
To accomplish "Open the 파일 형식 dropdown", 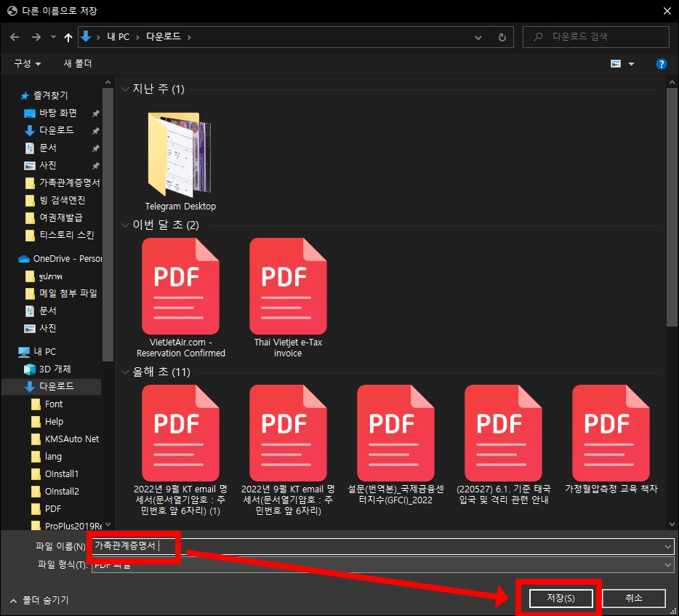I will point(383,565).
